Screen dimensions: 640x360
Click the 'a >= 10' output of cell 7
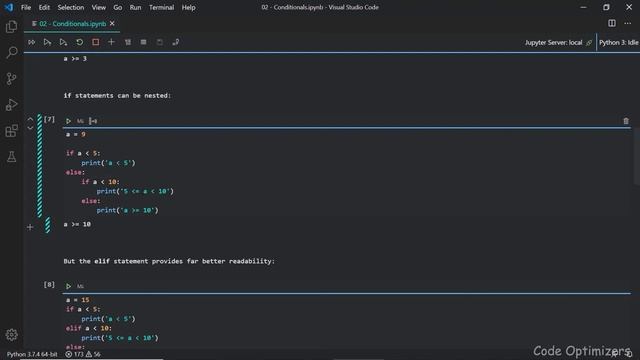tap(77, 224)
